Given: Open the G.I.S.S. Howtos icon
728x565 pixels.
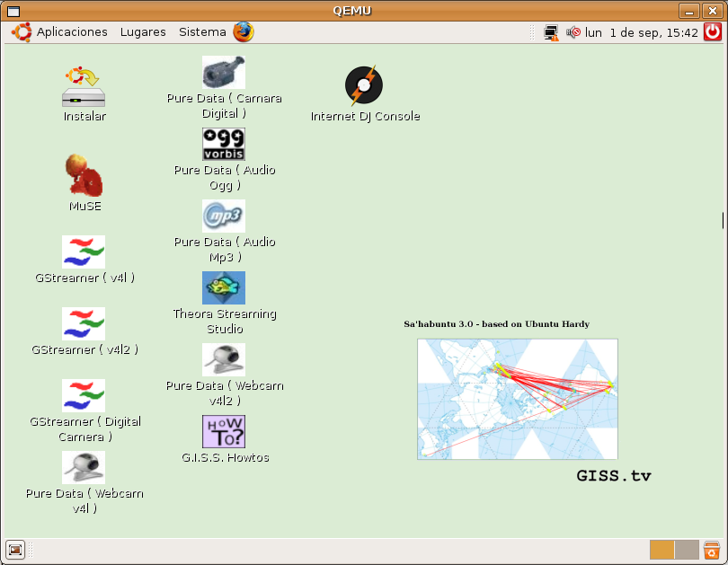Looking at the screenshot, I should click(224, 432).
